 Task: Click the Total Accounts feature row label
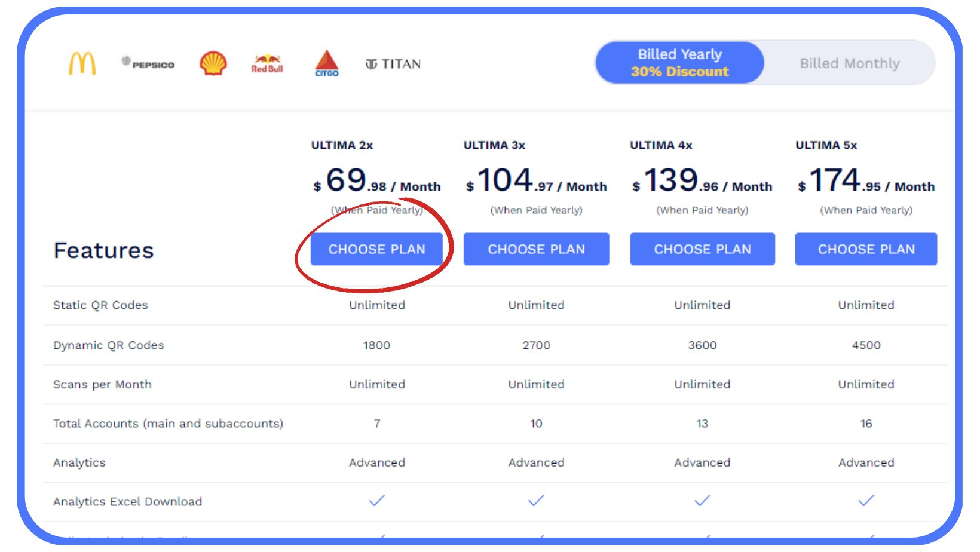pyautogui.click(x=168, y=424)
